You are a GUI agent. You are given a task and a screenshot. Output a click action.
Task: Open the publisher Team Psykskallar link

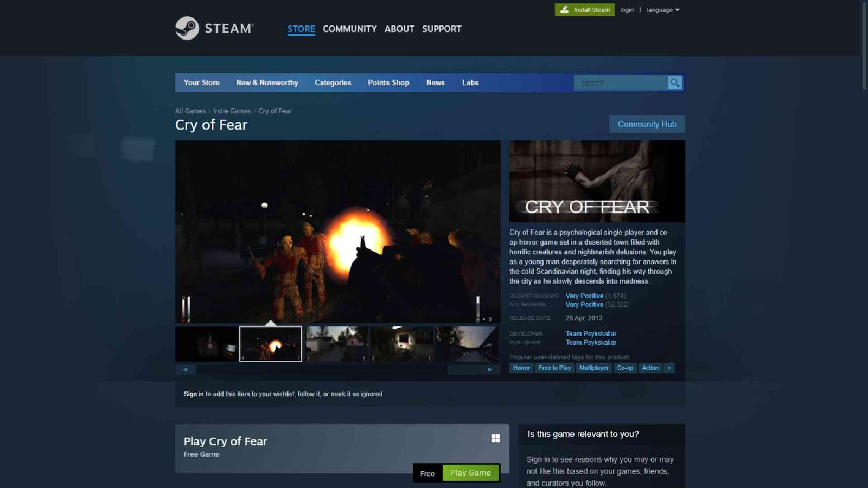pyautogui.click(x=591, y=343)
